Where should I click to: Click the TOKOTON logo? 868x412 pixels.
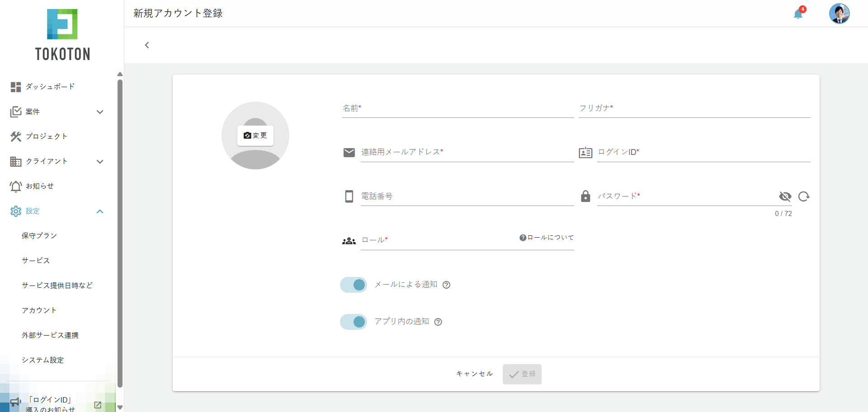(x=62, y=35)
